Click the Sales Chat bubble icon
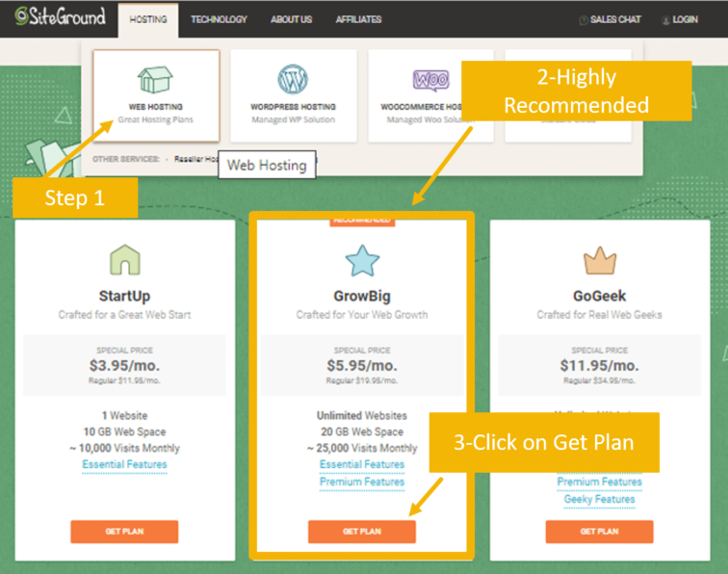Image resolution: width=728 pixels, height=574 pixels. pos(584,20)
